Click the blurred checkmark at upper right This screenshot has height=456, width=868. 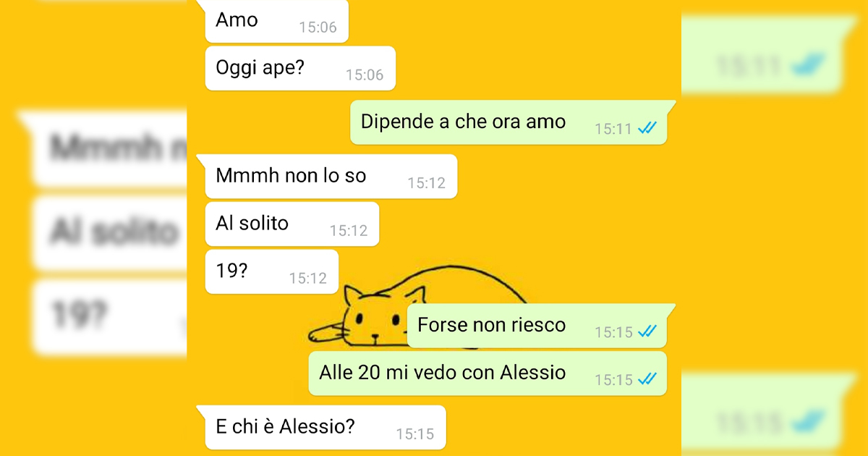click(x=809, y=67)
